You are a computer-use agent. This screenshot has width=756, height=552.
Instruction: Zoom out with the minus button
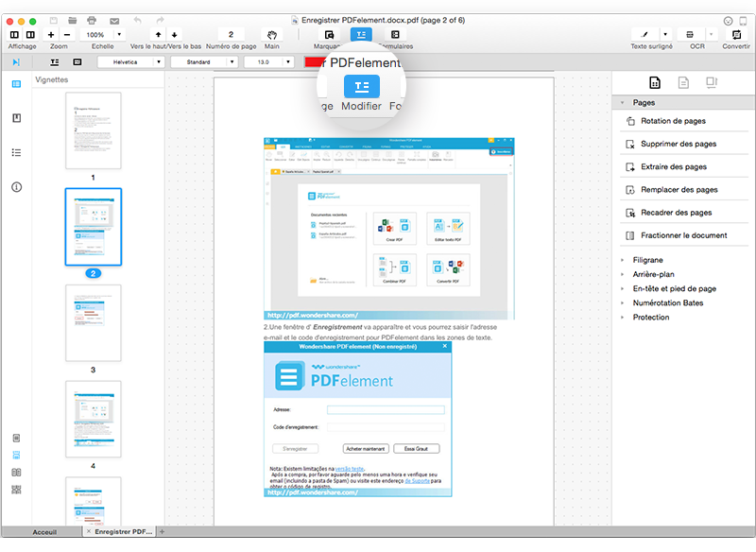coord(67,35)
